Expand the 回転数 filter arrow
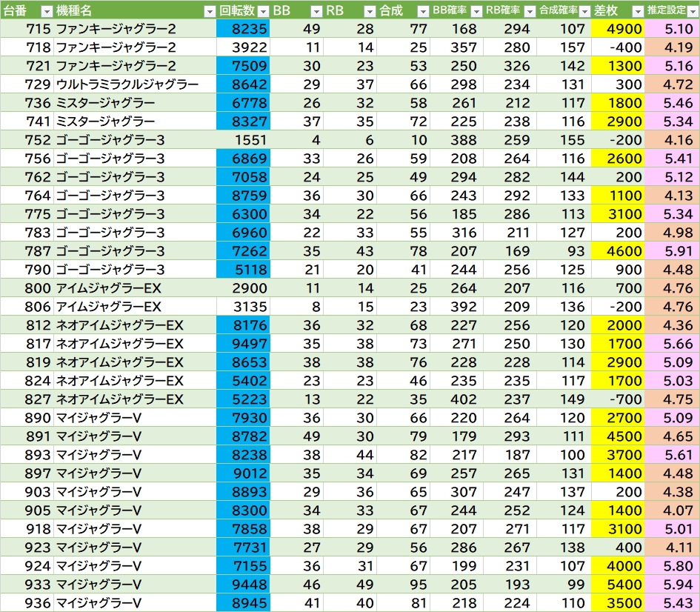The height and width of the screenshot is (612, 700). (263, 11)
